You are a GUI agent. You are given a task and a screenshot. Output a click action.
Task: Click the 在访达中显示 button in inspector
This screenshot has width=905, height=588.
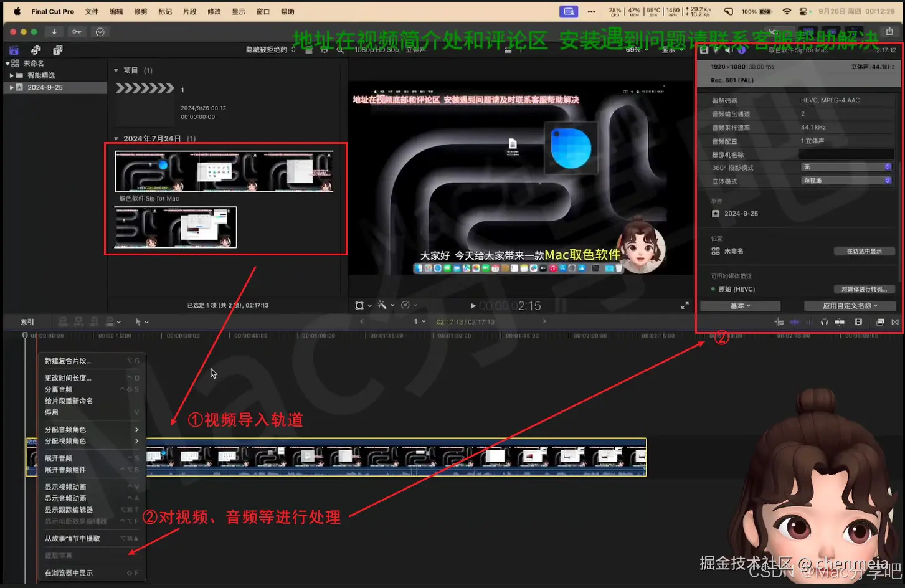click(866, 251)
